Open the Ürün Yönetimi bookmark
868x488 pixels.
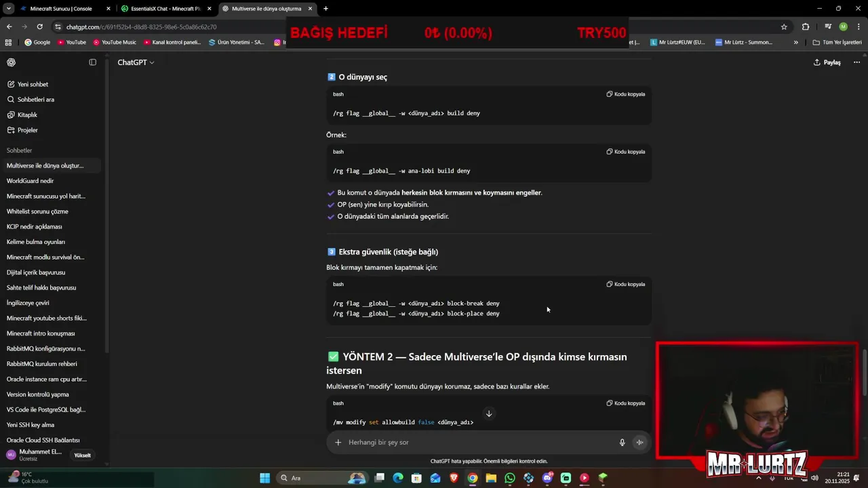pos(237,42)
